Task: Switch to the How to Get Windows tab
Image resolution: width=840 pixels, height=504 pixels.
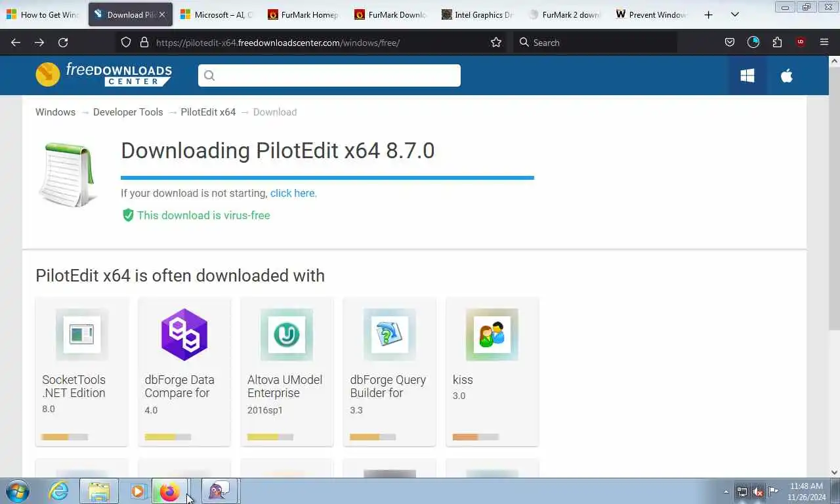Action: coord(43,14)
